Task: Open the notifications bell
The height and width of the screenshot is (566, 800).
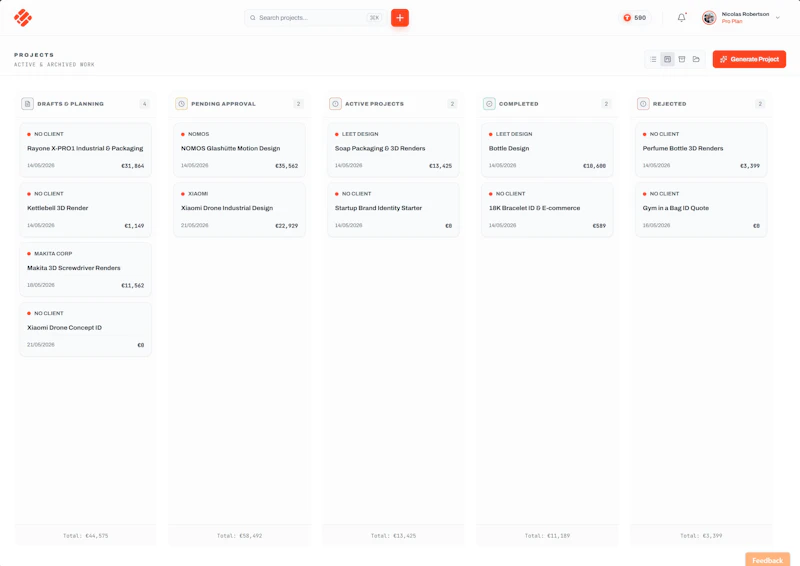Action: coord(682,18)
